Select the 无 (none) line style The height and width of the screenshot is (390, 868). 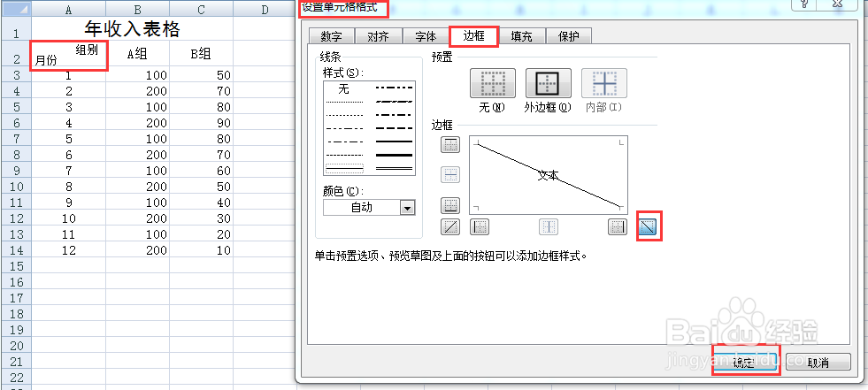pyautogui.click(x=344, y=89)
